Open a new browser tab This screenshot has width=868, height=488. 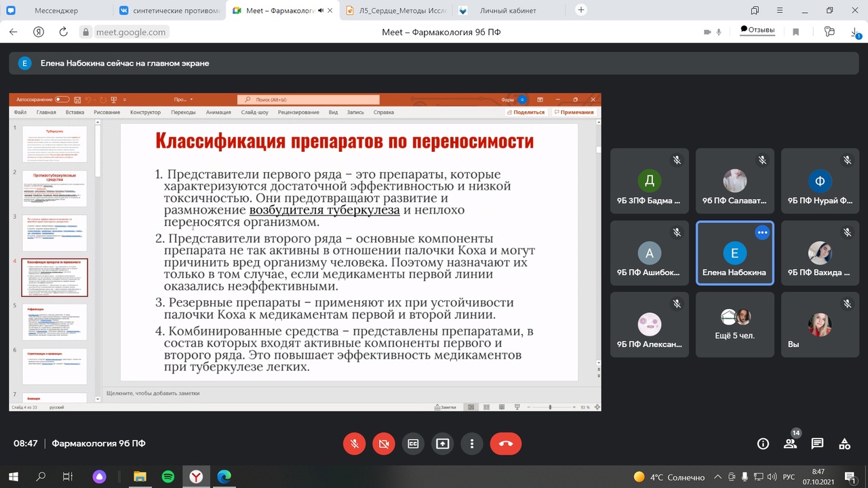click(581, 10)
